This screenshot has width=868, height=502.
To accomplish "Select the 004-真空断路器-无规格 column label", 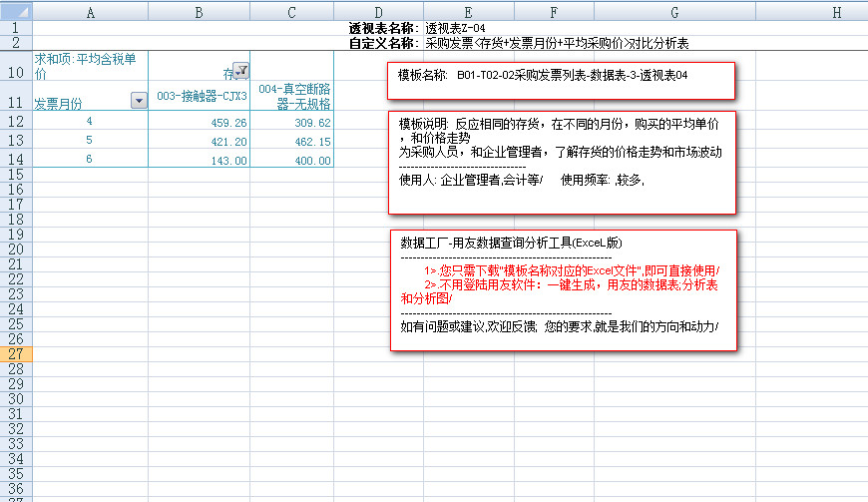I will [291, 96].
